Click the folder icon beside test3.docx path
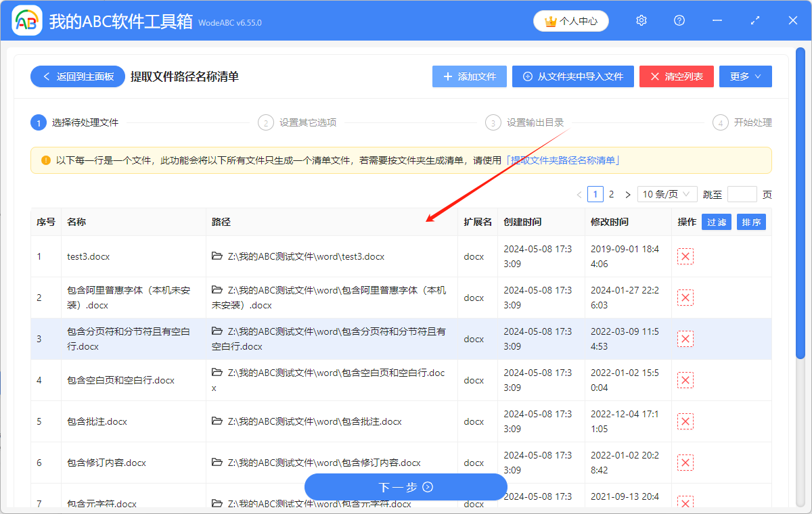Screen dimensions: 812x514 (x=217, y=256)
